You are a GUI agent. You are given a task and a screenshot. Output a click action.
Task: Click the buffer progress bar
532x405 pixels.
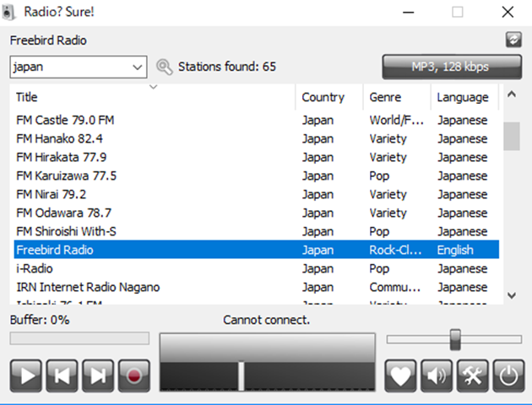(79, 338)
